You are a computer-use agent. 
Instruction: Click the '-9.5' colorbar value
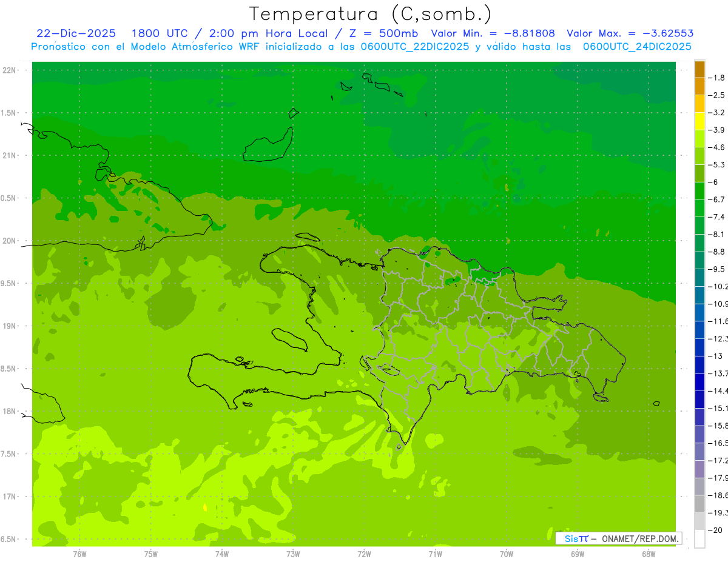click(x=717, y=269)
